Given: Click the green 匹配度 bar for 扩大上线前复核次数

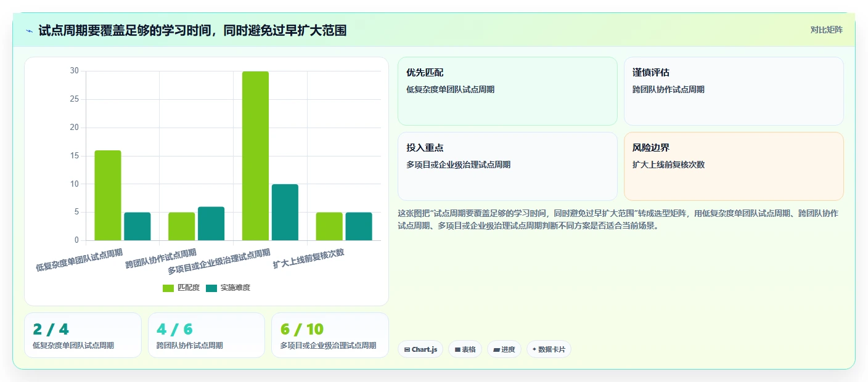Looking at the screenshot, I should 329,226.
